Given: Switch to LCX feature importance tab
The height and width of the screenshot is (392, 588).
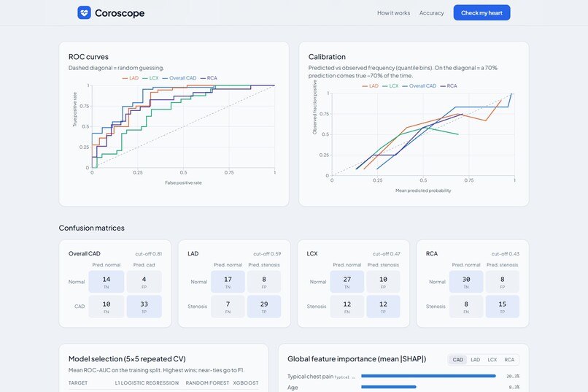Looking at the screenshot, I should click(492, 360).
